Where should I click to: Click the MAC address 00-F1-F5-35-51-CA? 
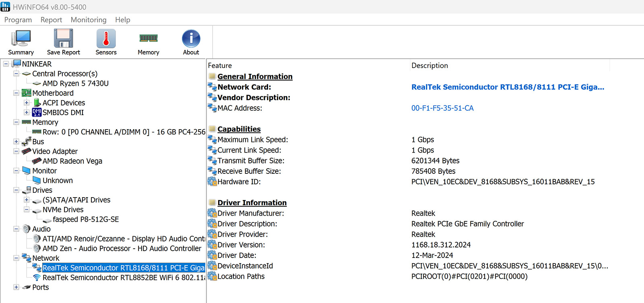(x=442, y=108)
